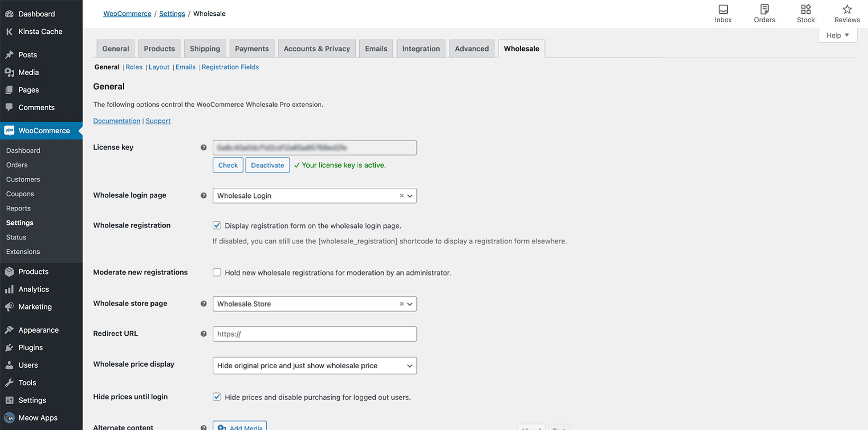Screen dimensions: 868x430
Task: Clear the Wholesale Login page selection
Action: coord(402,196)
